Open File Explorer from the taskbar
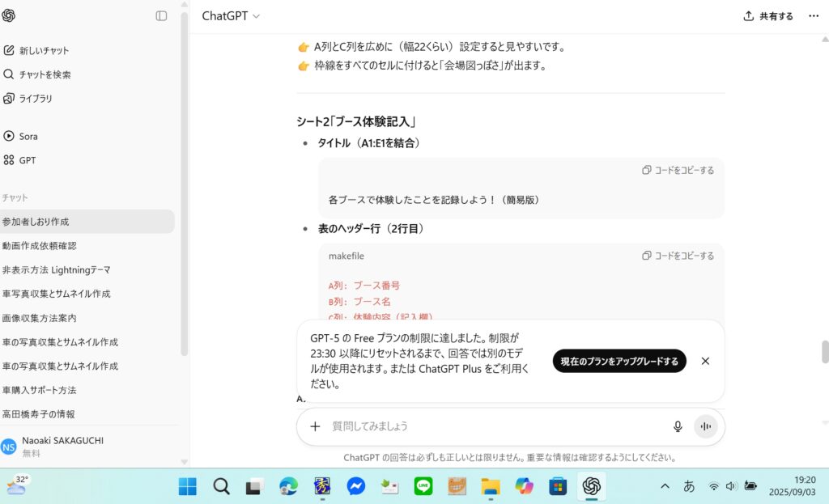829x504 pixels. pos(490,486)
